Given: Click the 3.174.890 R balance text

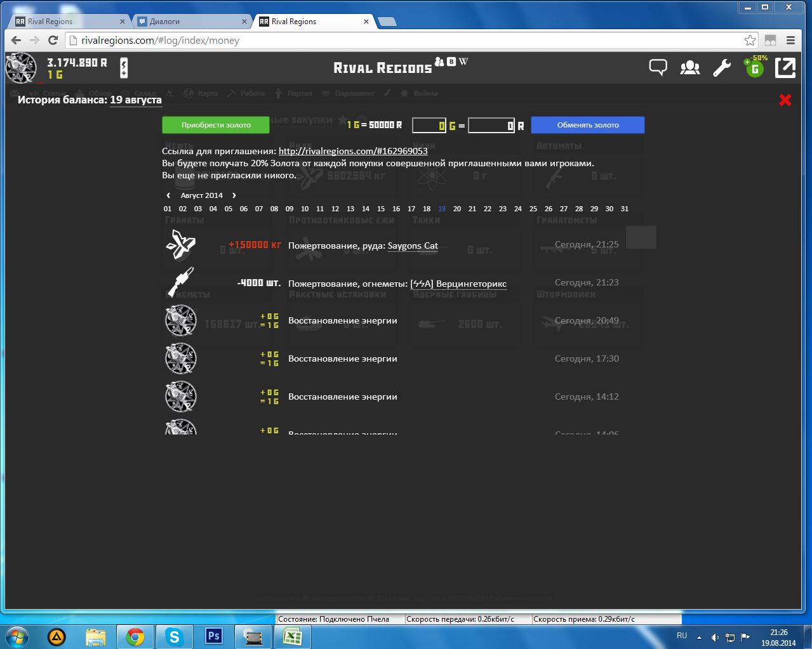Looking at the screenshot, I should pos(77,63).
